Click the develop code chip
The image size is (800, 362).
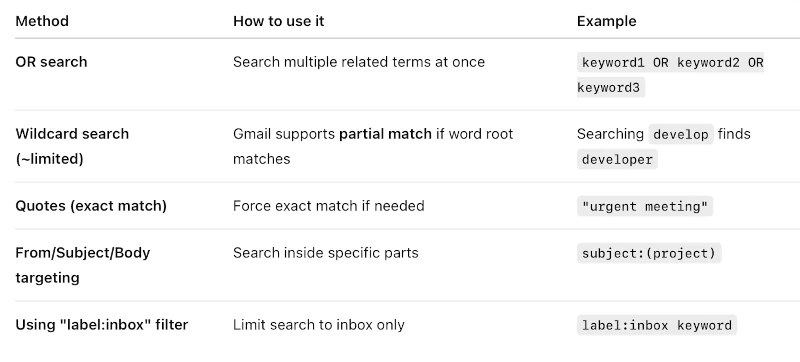[681, 135]
